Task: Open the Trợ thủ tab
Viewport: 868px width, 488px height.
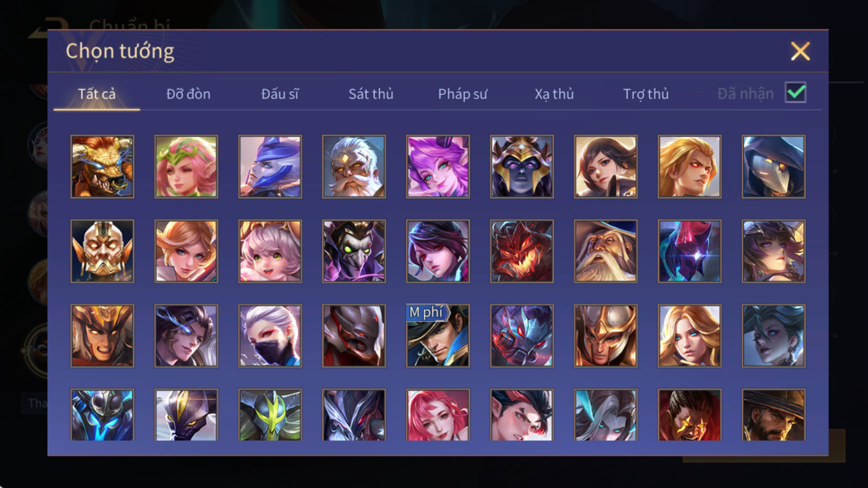Action: pyautogui.click(x=646, y=94)
